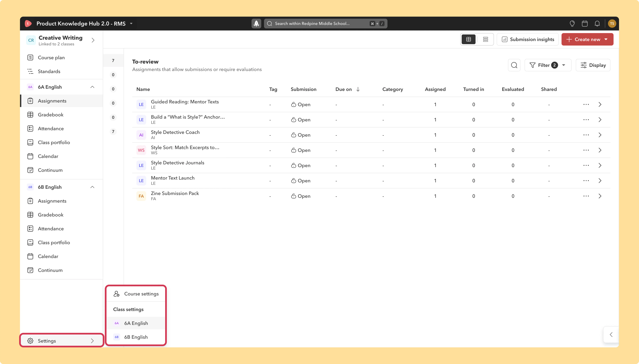
Task: Select the bottom count 7 status tab
Action: pyautogui.click(x=113, y=132)
